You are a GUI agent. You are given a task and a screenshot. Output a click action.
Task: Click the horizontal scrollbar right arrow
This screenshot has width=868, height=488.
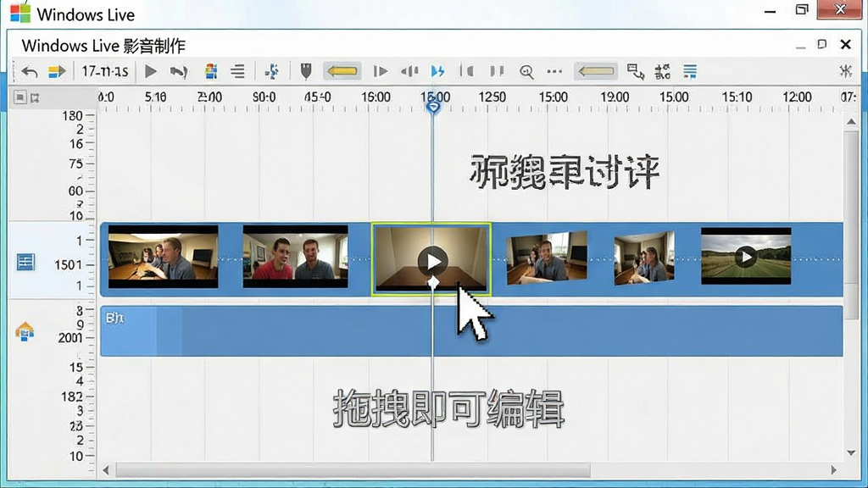pyautogui.click(x=834, y=470)
